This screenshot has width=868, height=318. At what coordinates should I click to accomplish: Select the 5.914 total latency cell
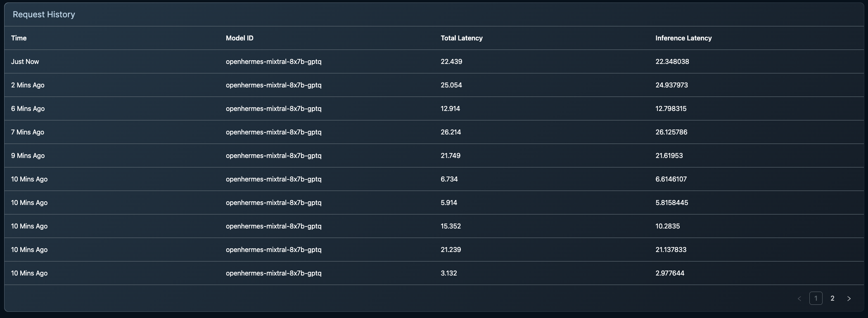(448, 203)
